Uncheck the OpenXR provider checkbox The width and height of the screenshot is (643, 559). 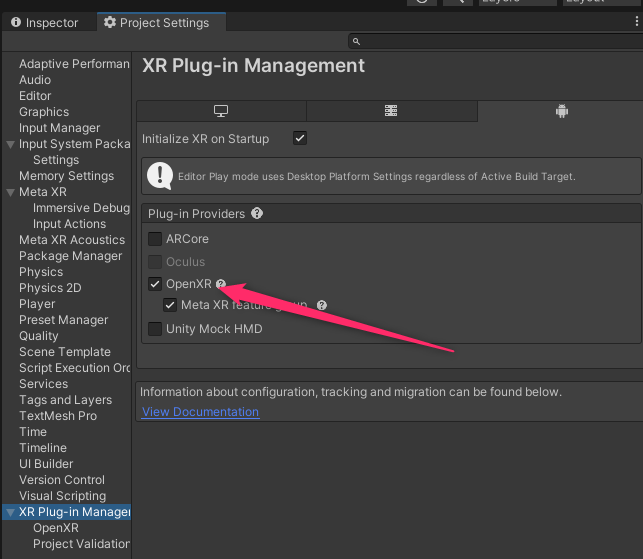point(155,284)
